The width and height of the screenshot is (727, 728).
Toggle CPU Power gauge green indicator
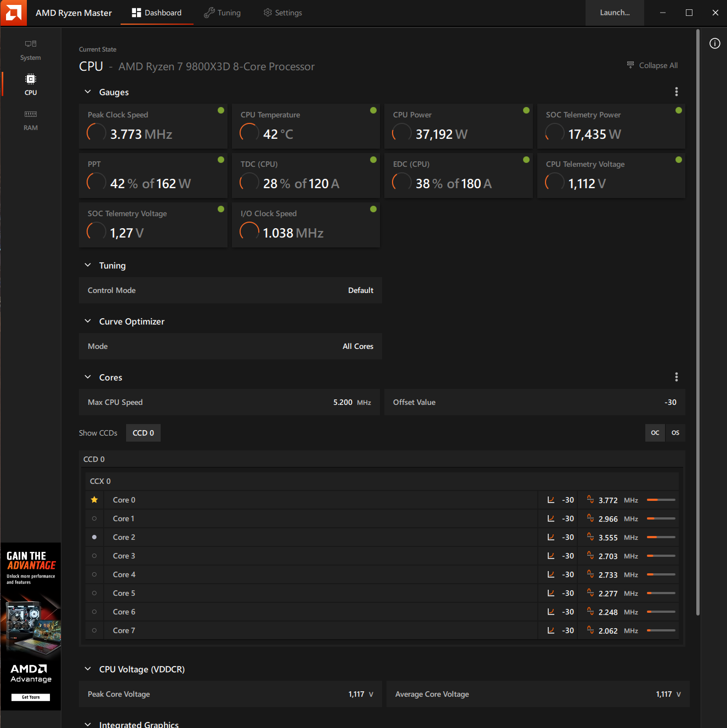(526, 110)
